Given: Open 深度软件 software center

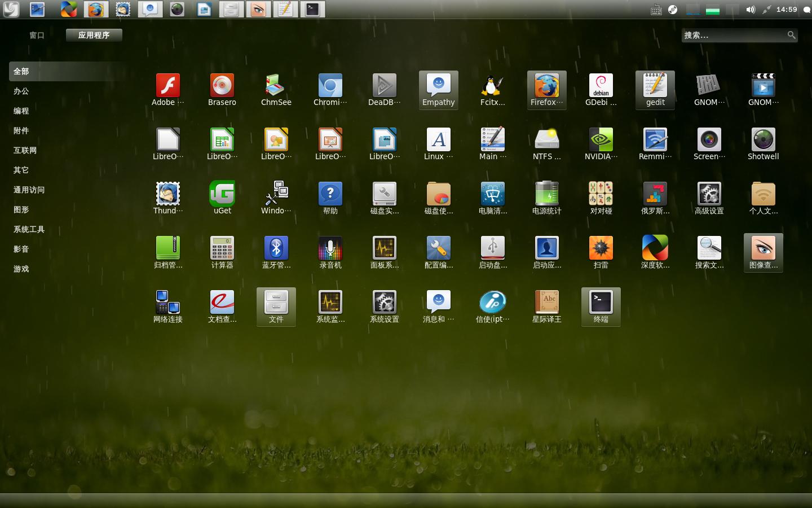Looking at the screenshot, I should (x=655, y=252).
